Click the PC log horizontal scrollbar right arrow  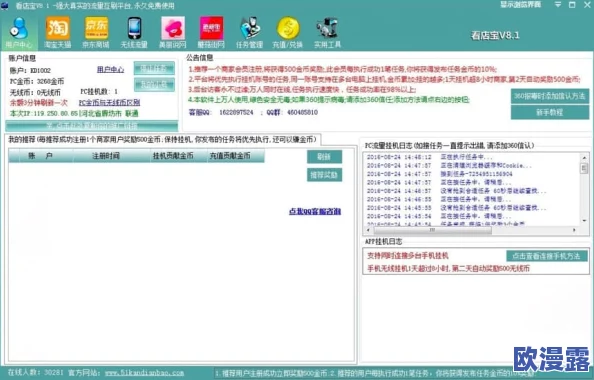tap(575, 230)
